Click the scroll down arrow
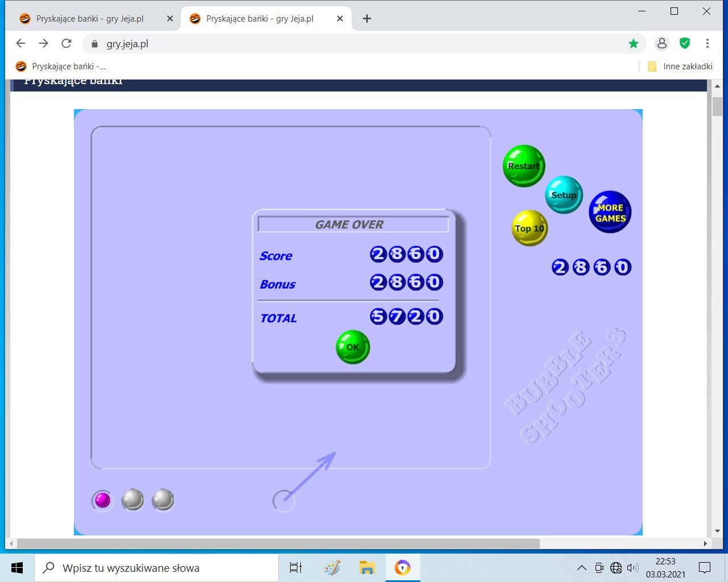The image size is (728, 582). (717, 531)
